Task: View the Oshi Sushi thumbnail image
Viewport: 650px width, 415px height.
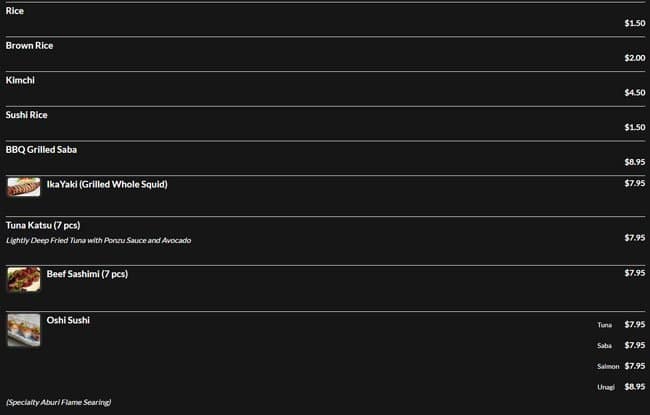Action: pos(23,330)
